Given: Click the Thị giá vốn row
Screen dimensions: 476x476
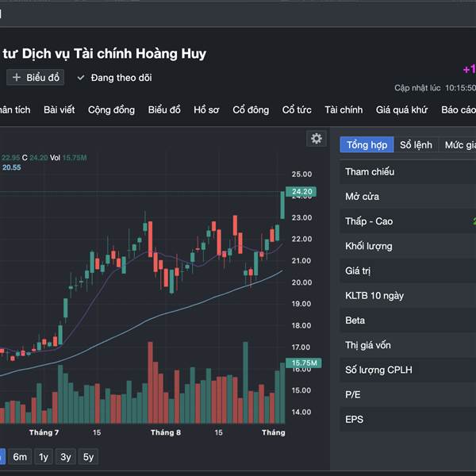Looking at the screenshot, I should point(408,345).
